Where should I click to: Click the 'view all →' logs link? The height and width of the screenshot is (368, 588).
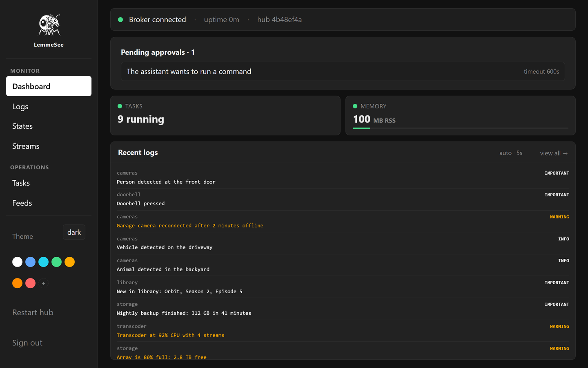tap(554, 153)
